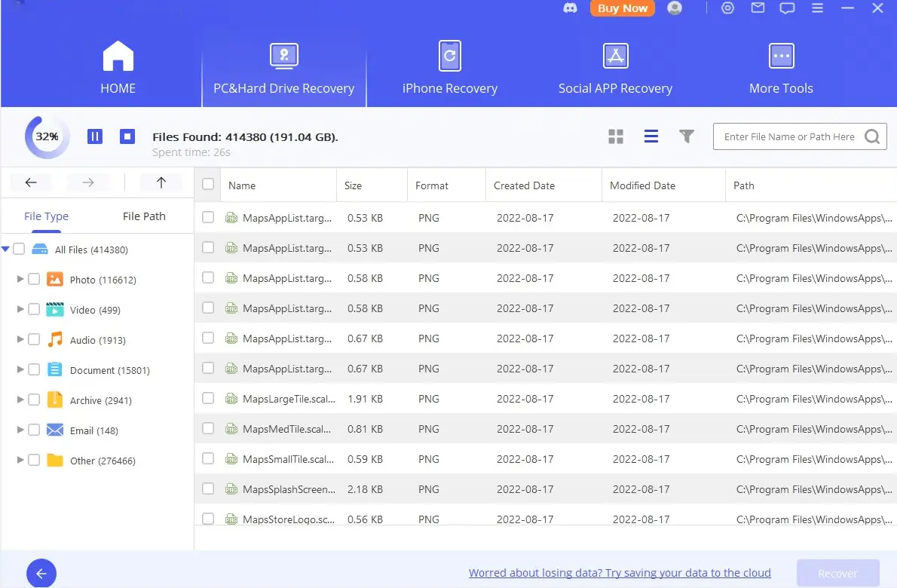Open the Discord community icon
897x588 pixels.
point(571,8)
